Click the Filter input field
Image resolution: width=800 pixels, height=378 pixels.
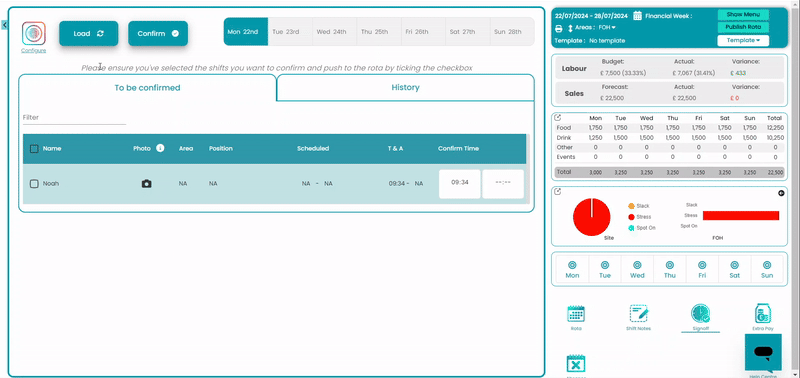(x=74, y=117)
